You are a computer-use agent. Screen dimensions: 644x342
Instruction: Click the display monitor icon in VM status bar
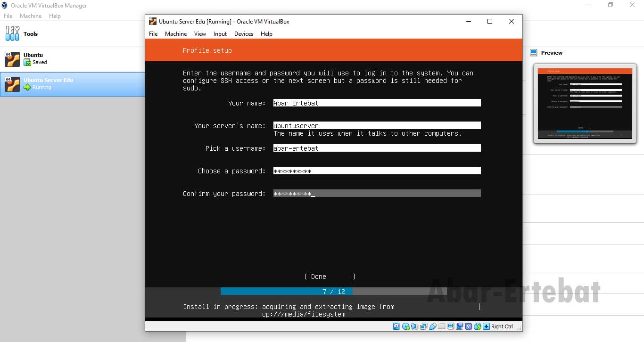451,326
